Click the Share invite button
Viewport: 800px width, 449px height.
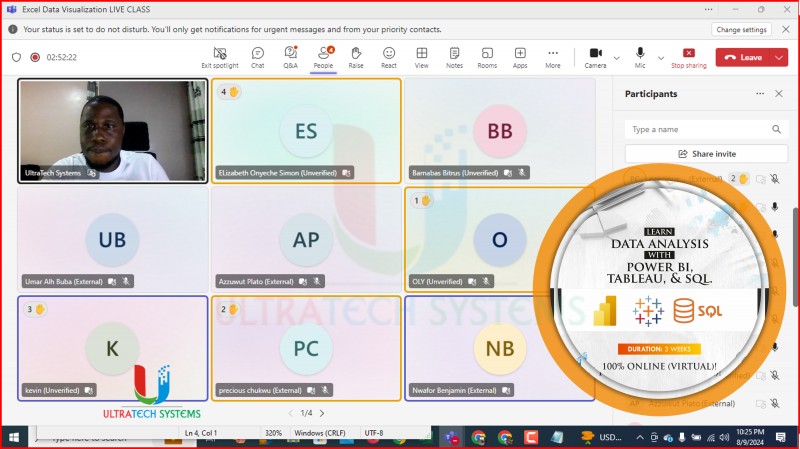pyautogui.click(x=706, y=154)
